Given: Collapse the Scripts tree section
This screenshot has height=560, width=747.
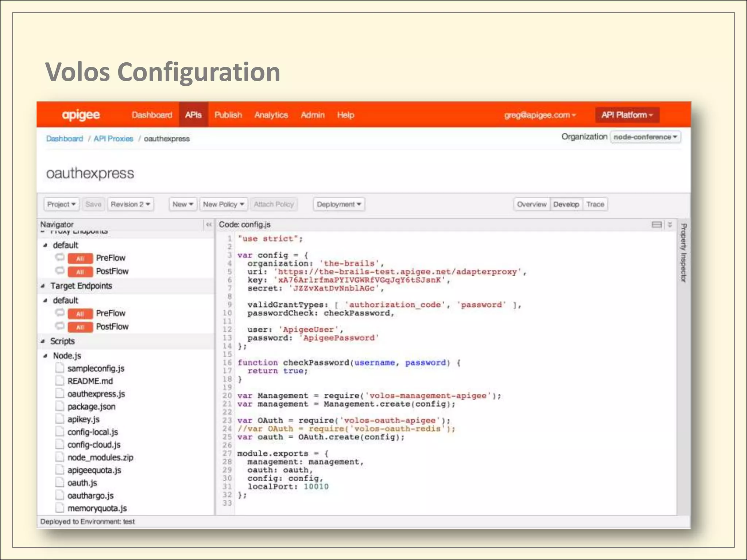Looking at the screenshot, I should [43, 341].
